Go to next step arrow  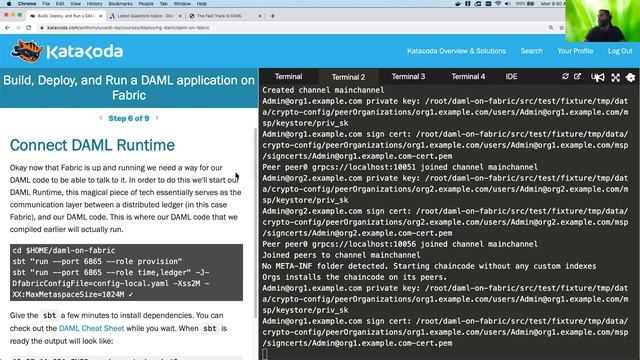(x=158, y=118)
